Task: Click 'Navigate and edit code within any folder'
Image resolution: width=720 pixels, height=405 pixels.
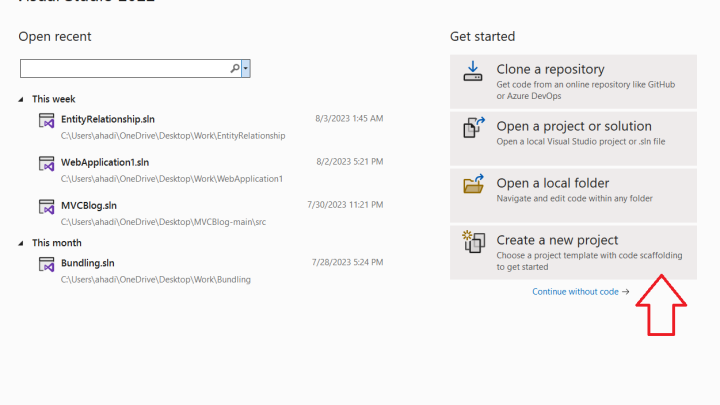Action: pyautogui.click(x=574, y=198)
